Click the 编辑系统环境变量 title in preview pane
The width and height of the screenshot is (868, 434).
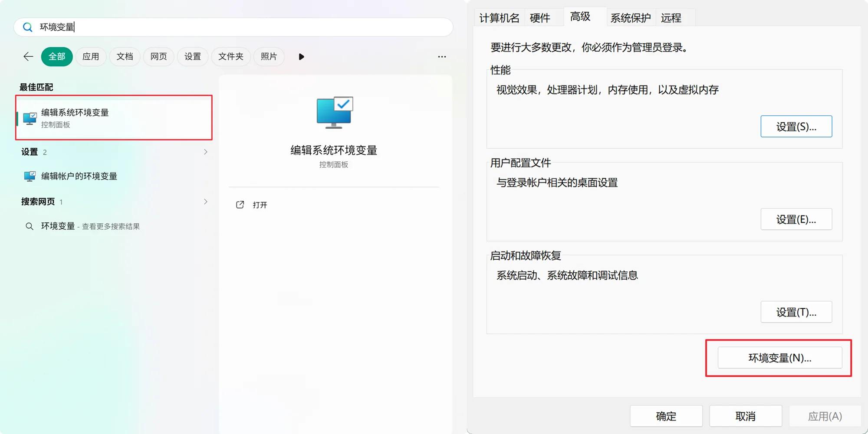[x=334, y=150]
